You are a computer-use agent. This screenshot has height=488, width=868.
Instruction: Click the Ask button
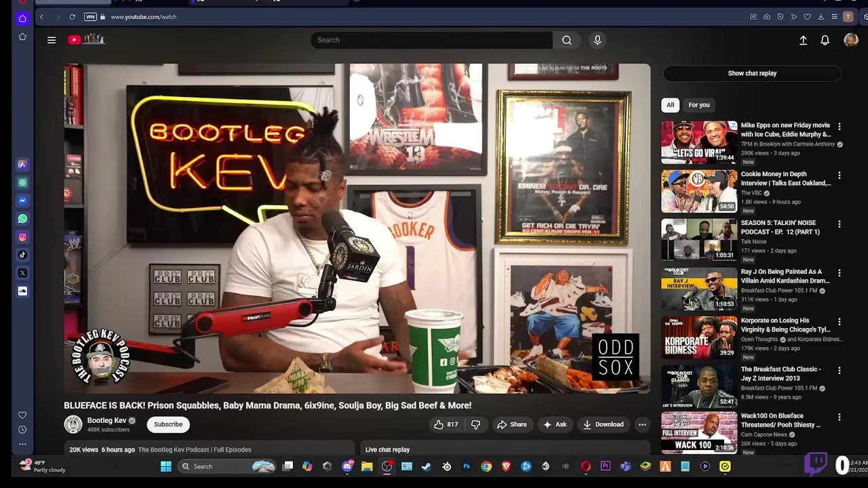coord(555,424)
